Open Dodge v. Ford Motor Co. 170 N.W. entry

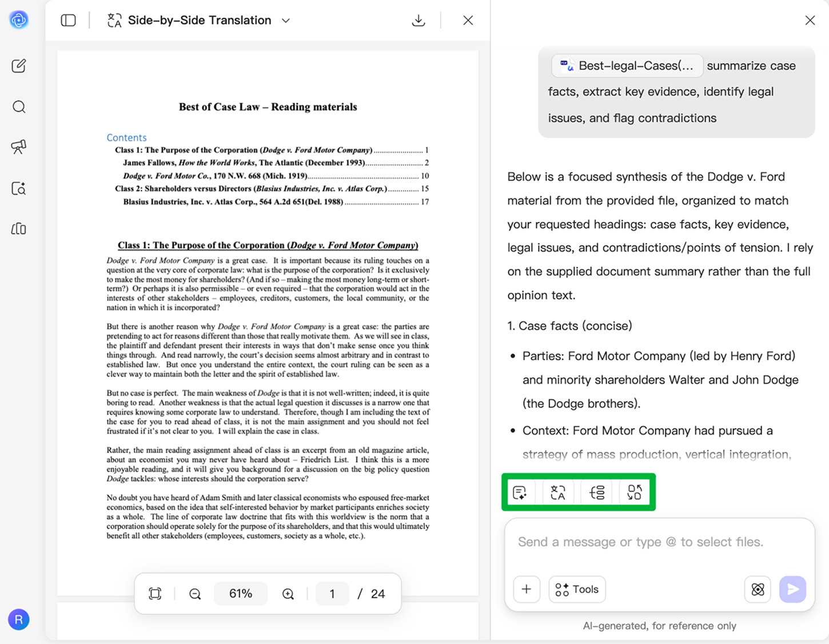(276, 176)
